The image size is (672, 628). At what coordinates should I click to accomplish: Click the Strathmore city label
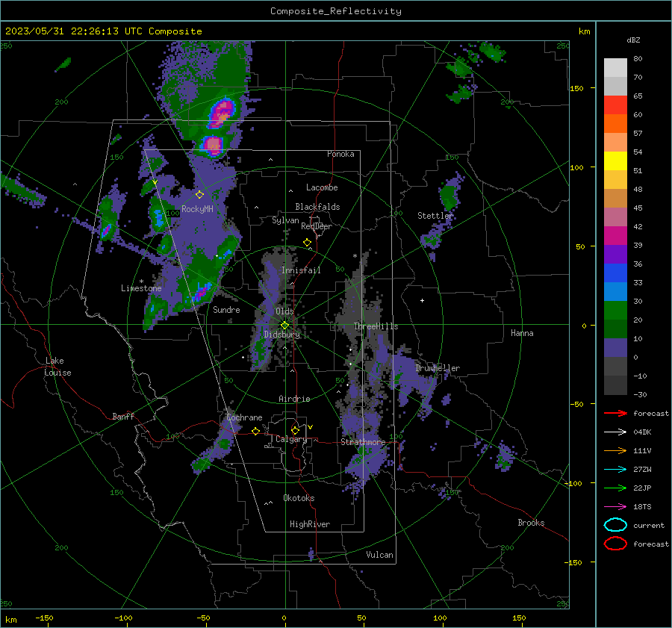[363, 442]
